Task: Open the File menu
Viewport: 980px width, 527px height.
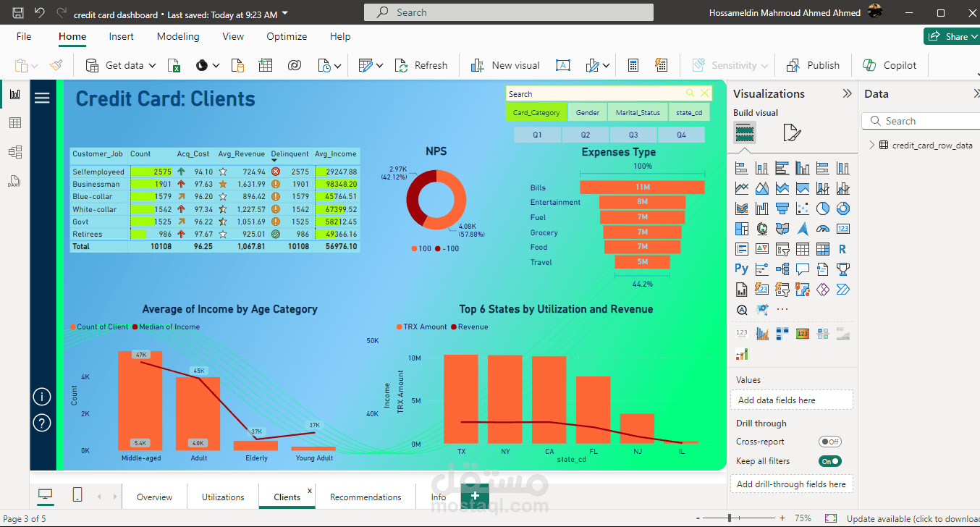Action: click(24, 36)
